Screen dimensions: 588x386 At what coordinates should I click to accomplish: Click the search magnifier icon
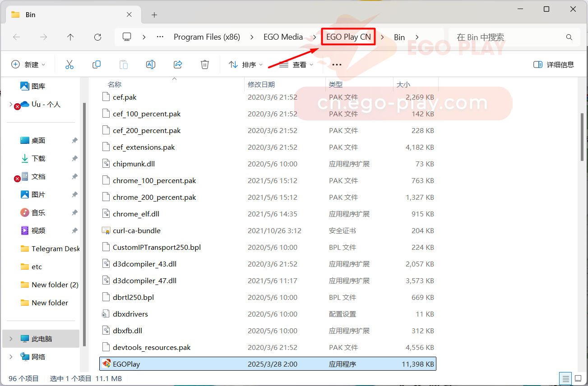569,37
